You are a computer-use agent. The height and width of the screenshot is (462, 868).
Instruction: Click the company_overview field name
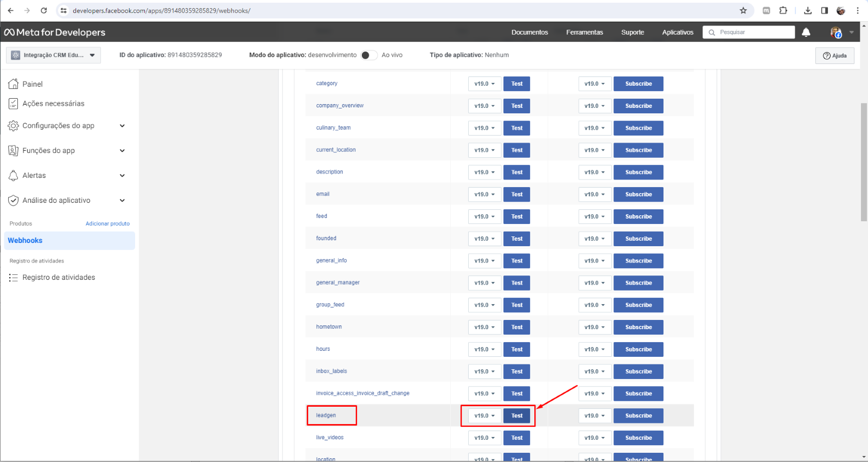click(340, 106)
